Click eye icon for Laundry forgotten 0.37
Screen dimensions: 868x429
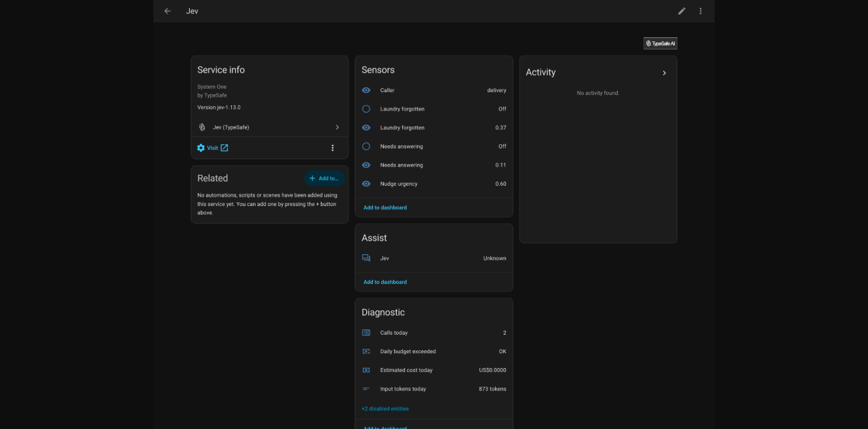coord(366,127)
